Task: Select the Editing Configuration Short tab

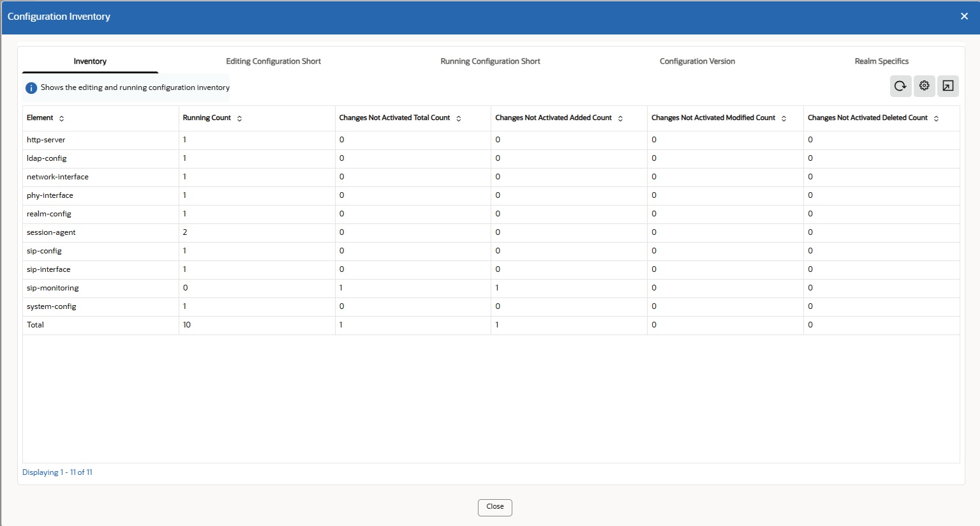Action: [273, 61]
